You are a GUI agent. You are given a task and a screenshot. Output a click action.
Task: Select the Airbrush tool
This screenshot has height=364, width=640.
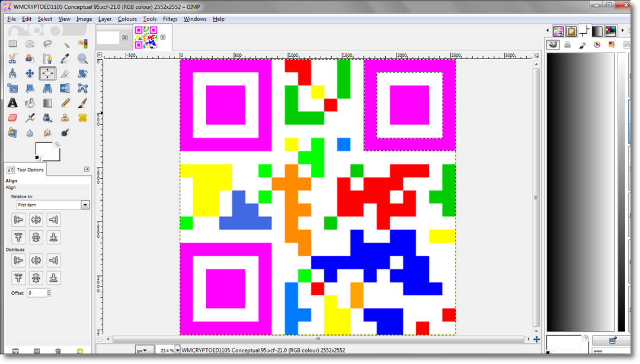coord(30,118)
